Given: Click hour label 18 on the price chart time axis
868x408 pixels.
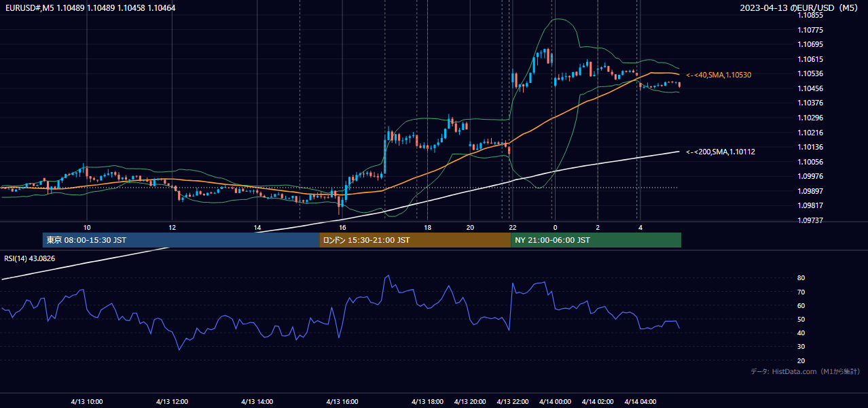Looking at the screenshot, I should 427,227.
